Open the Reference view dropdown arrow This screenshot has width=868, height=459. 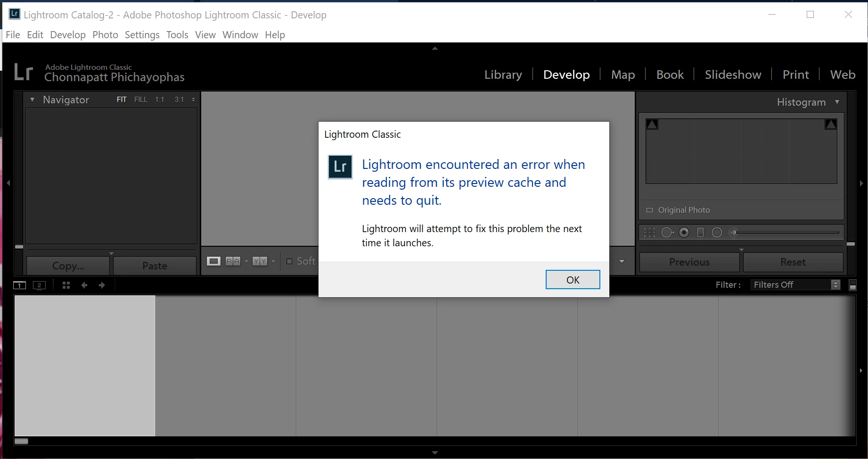(246, 261)
